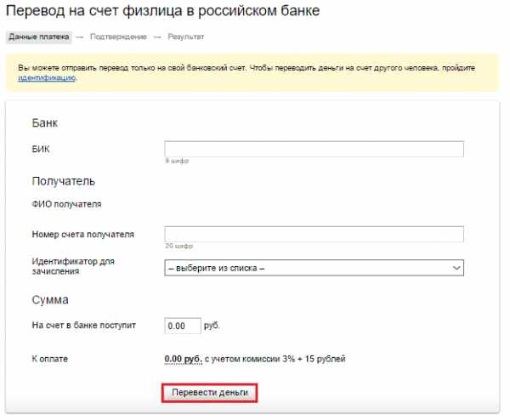The width and height of the screenshot is (510, 420).
Task: Switch to the 'Подтверждение' step
Action: pos(119,37)
